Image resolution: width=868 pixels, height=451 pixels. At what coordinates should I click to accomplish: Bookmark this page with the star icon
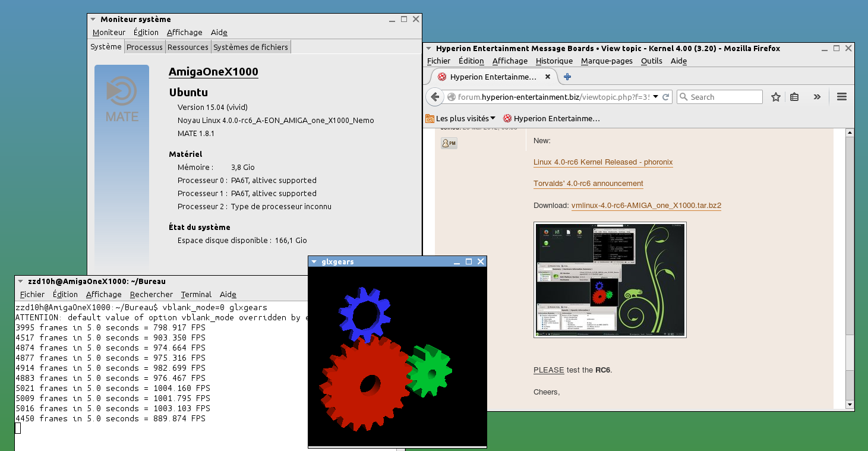point(775,97)
